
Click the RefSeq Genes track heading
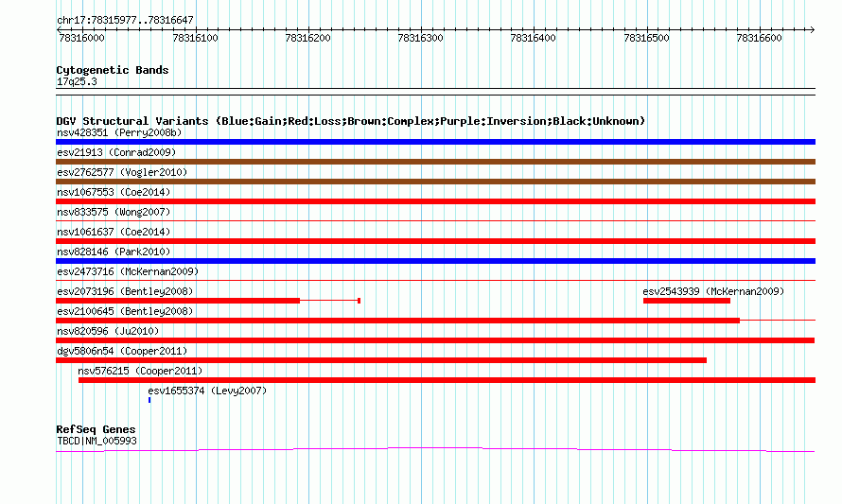(x=96, y=429)
